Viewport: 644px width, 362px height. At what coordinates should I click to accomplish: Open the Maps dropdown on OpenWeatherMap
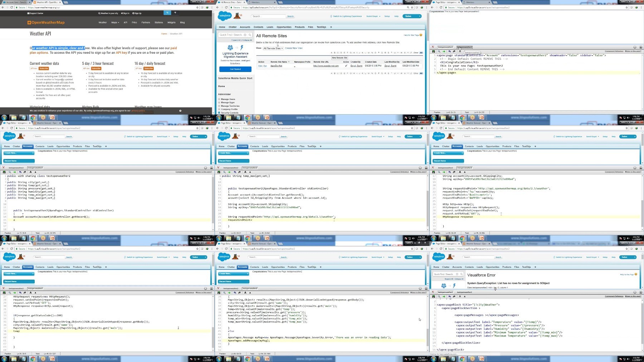115,23
